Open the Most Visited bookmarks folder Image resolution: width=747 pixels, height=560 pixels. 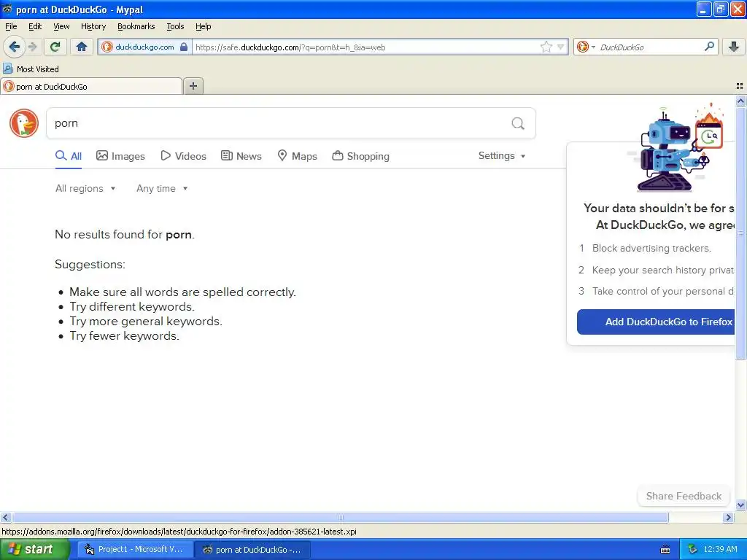click(31, 69)
